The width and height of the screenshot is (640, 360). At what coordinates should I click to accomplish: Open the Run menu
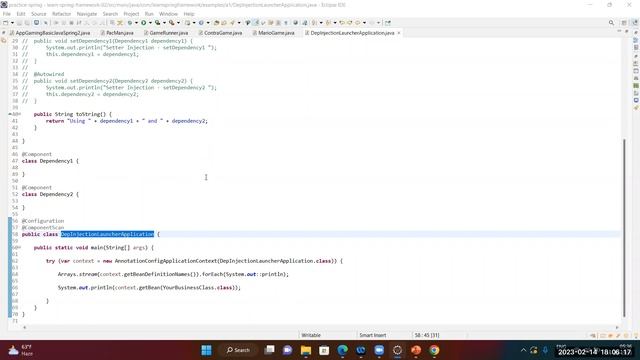point(149,14)
